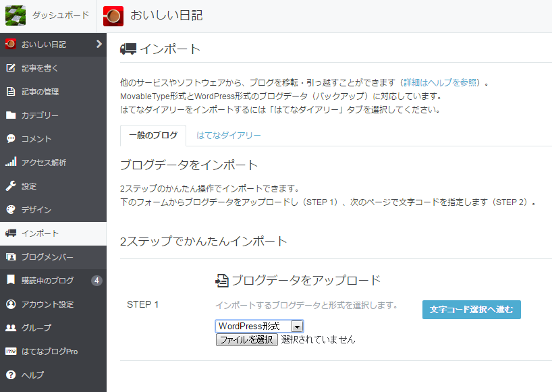Select the 一般のブログ tab
Screen dimensions: 552x392
coord(153,136)
